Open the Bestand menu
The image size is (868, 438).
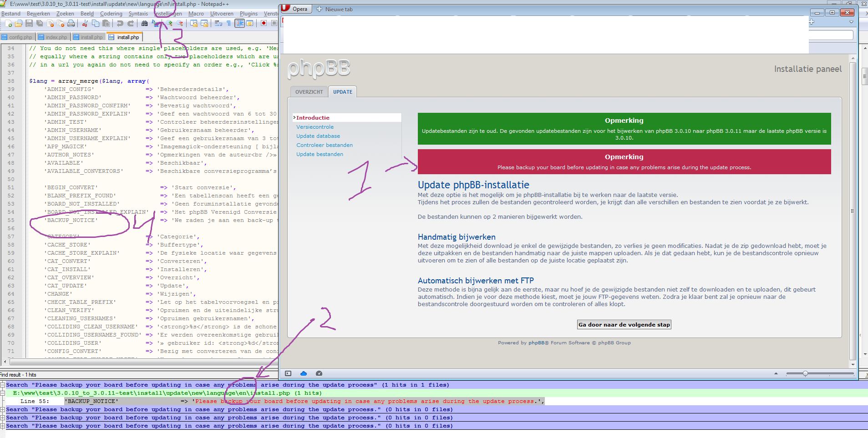point(11,14)
